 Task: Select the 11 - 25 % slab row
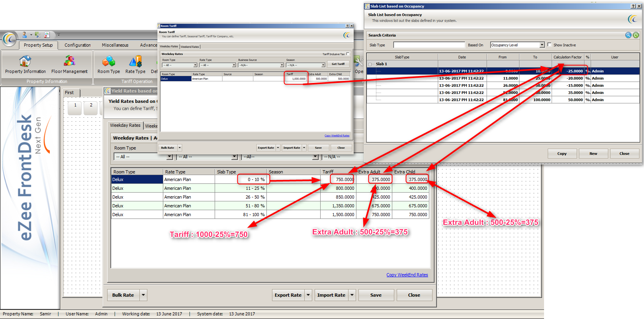coord(270,188)
